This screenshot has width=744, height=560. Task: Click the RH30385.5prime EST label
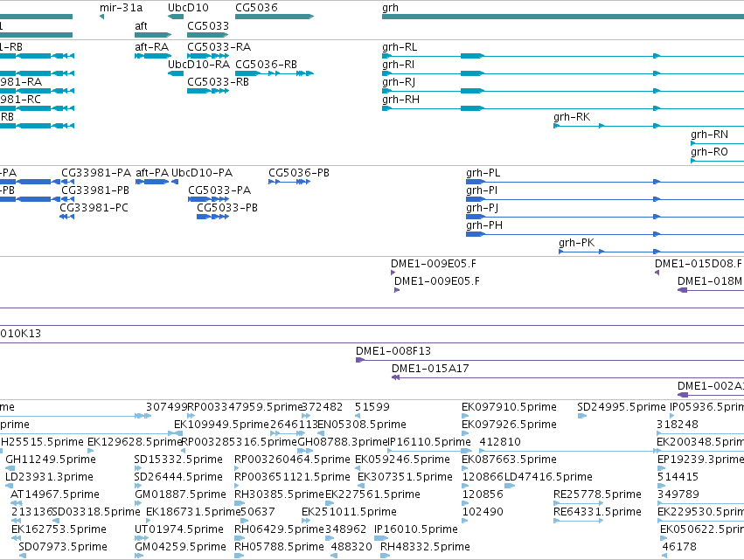[279, 494]
